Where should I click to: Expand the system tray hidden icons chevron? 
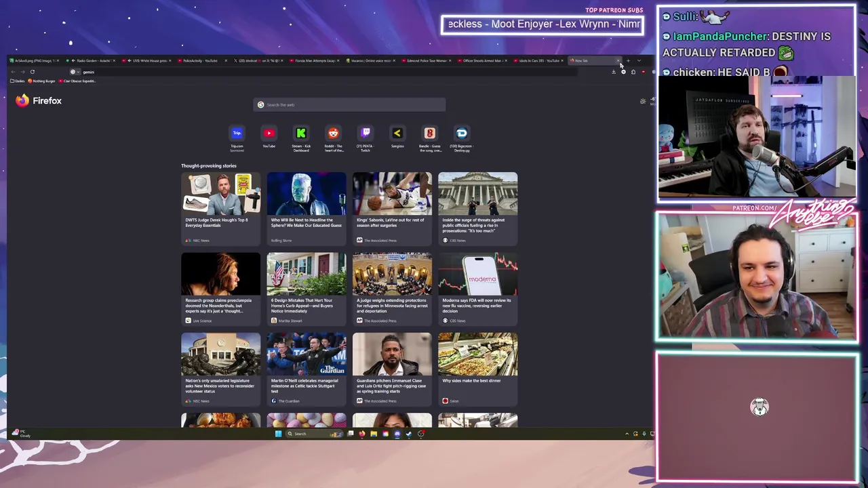pos(627,434)
